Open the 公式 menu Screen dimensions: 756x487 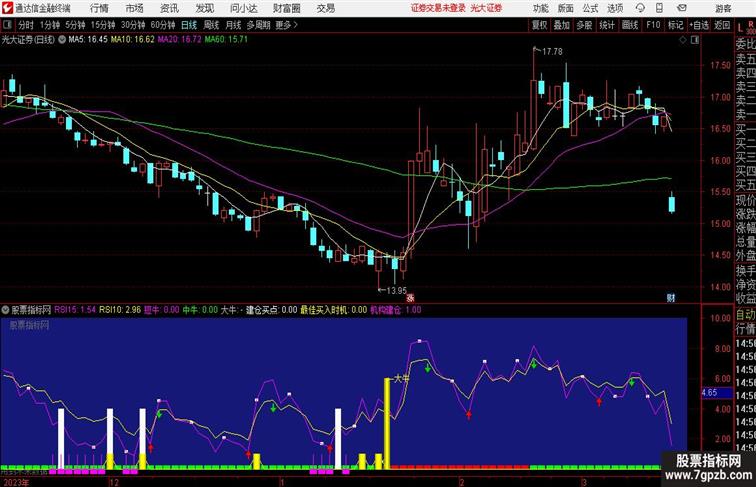(590, 8)
